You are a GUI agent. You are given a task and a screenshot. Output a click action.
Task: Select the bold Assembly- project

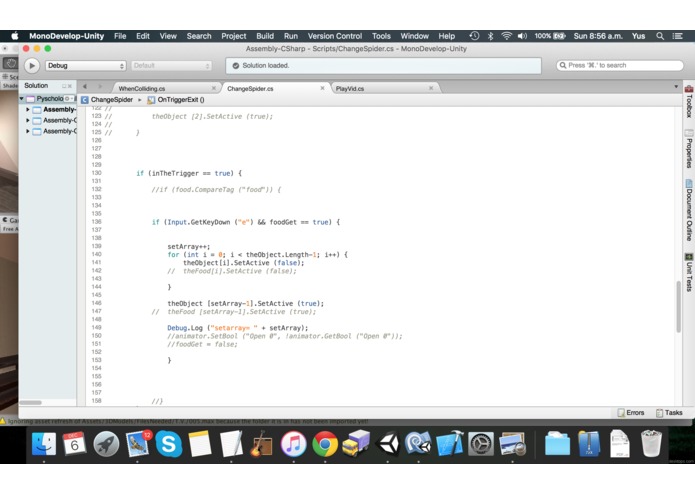[x=59, y=109]
